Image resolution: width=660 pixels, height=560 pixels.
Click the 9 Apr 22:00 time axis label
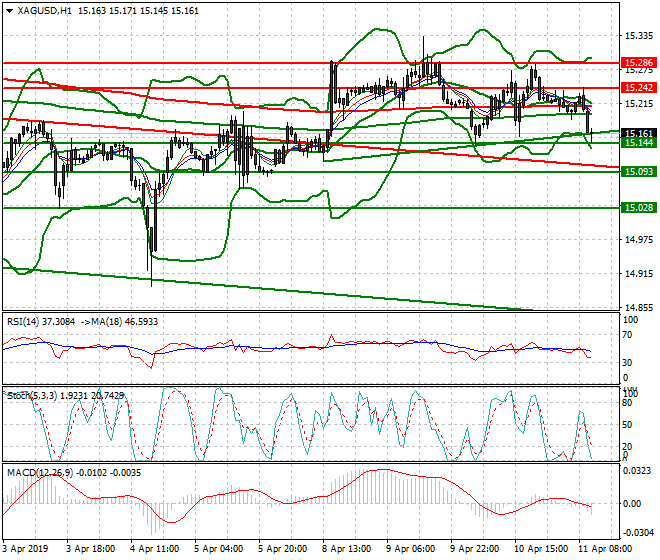[475, 549]
